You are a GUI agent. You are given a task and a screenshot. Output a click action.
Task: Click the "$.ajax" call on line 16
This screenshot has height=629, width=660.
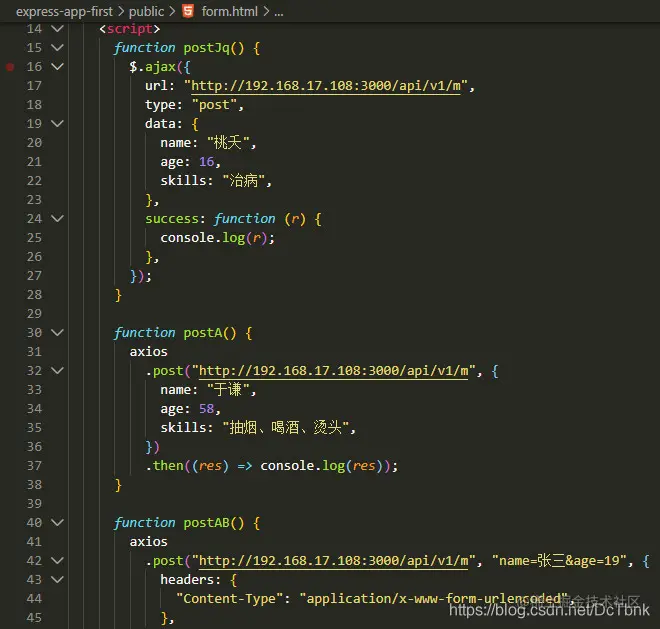(x=152, y=67)
